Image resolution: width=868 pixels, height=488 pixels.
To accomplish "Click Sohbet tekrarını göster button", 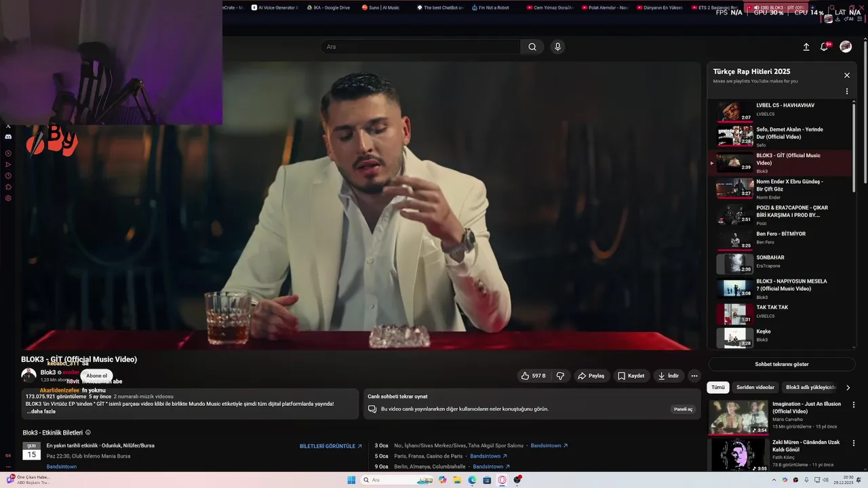I will [x=782, y=364].
